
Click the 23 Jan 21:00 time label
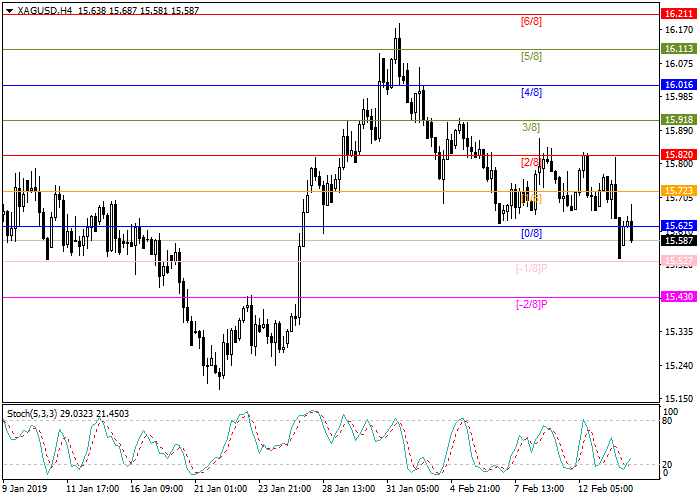286,489
